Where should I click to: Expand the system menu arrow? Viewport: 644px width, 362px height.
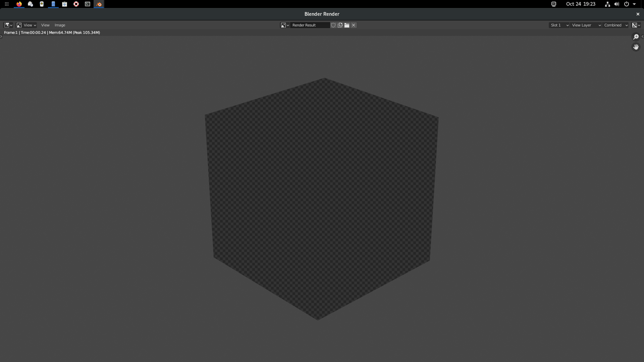tap(634, 4)
